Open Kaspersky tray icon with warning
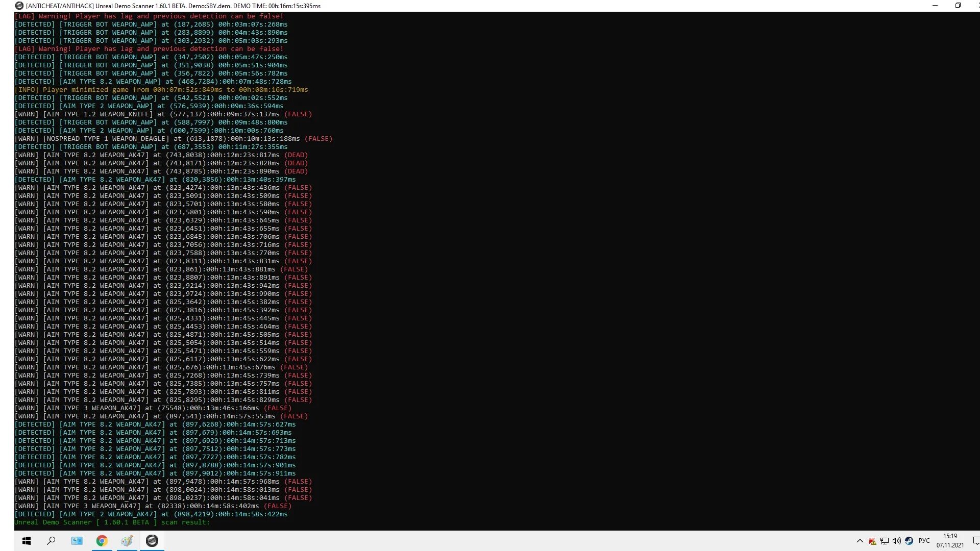 click(x=872, y=541)
